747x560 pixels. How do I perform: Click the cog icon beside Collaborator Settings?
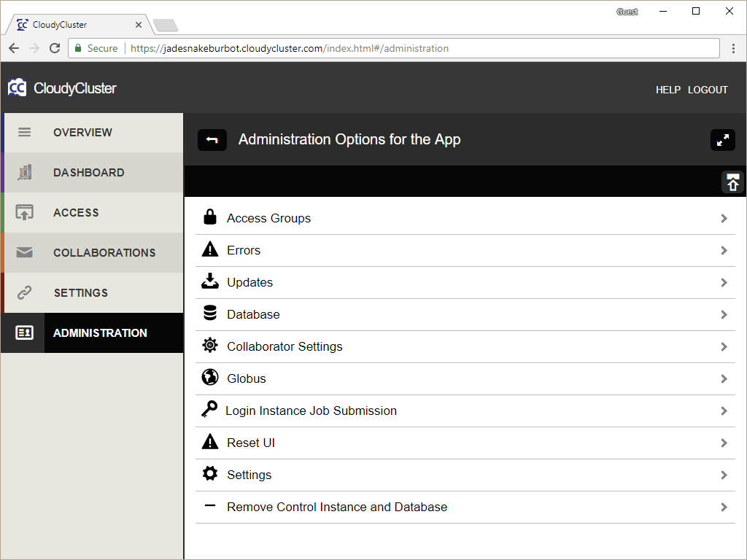209,345
